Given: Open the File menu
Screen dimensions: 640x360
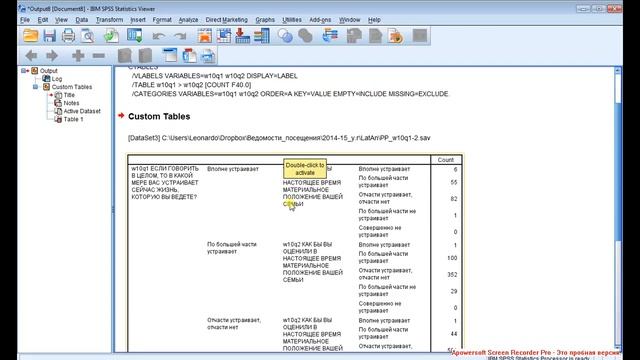Looking at the screenshot, I should pyautogui.click(x=25, y=20).
